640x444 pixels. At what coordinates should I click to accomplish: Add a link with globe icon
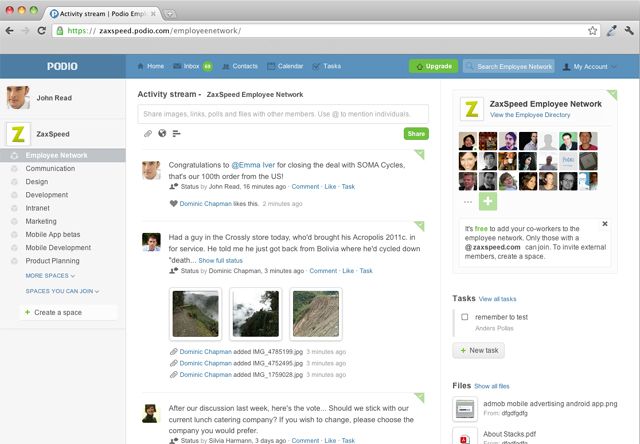pyautogui.click(x=162, y=133)
